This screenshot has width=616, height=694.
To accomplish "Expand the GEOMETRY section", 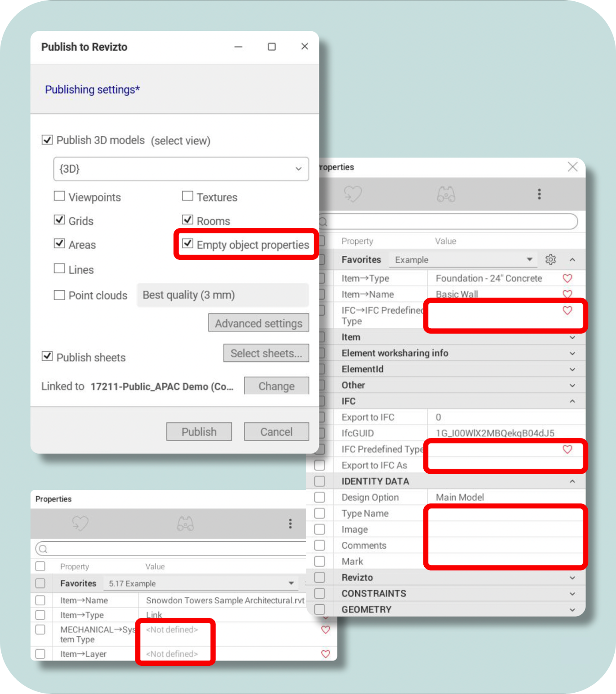I will tap(573, 609).
